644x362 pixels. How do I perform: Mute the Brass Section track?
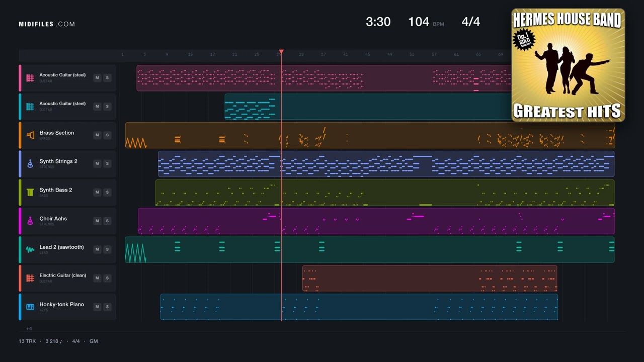(x=98, y=135)
